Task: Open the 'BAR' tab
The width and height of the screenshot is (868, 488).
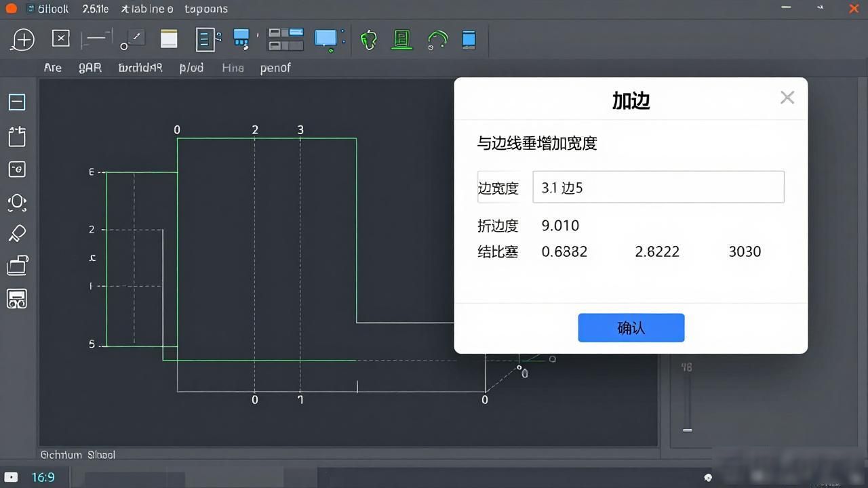Action: pyautogui.click(x=90, y=68)
